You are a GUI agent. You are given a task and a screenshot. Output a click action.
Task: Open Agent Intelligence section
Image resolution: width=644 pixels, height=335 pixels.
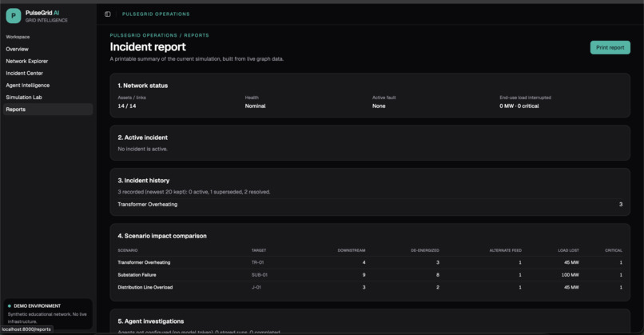point(27,85)
